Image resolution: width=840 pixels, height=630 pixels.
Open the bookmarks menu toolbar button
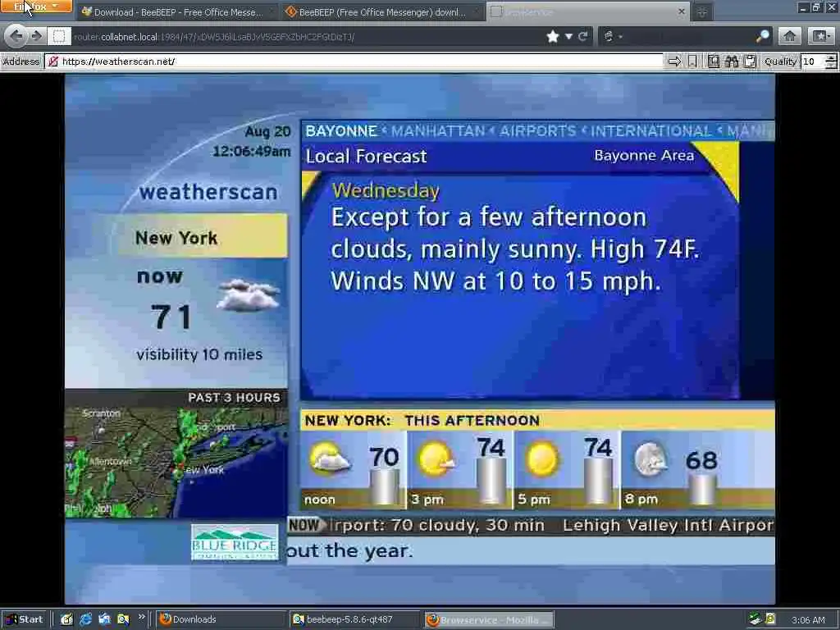[x=820, y=36]
